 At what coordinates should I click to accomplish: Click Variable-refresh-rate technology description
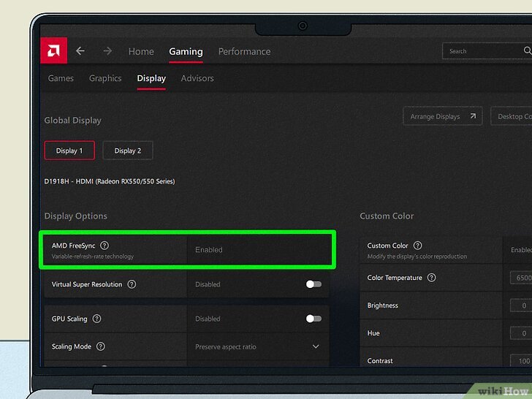(93, 256)
